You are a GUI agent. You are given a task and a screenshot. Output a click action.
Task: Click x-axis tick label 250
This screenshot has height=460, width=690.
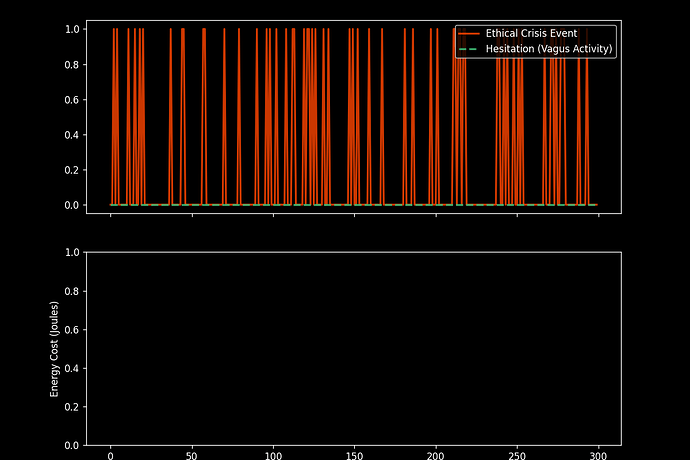point(517,454)
